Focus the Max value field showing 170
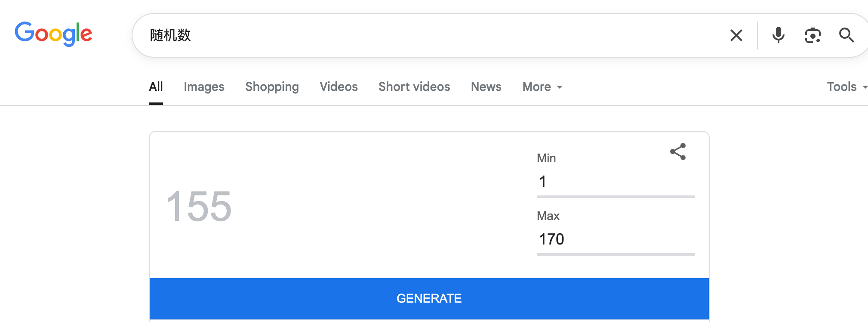Screen dimensions: 868x322 point(616,239)
